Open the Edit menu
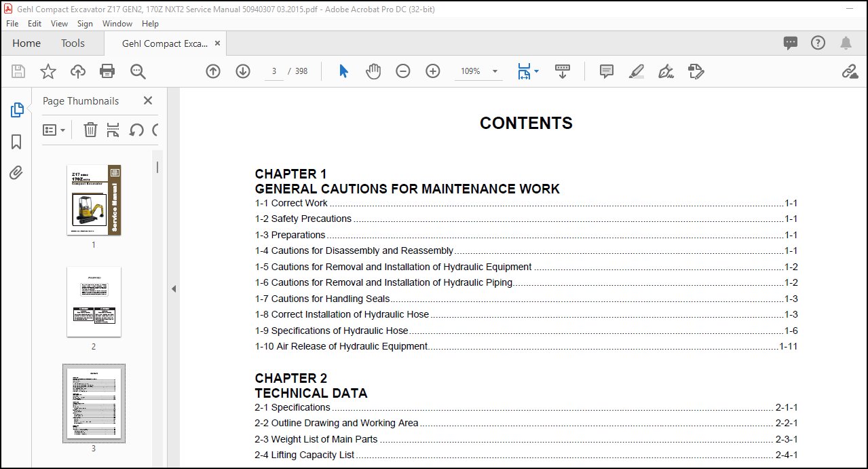Viewport: 868px width, 469px height. 35,23
